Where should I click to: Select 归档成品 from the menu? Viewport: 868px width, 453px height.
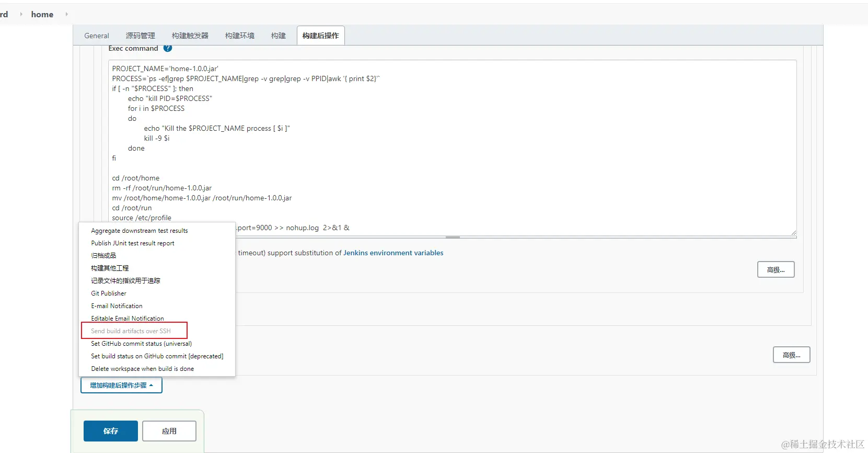(x=103, y=256)
